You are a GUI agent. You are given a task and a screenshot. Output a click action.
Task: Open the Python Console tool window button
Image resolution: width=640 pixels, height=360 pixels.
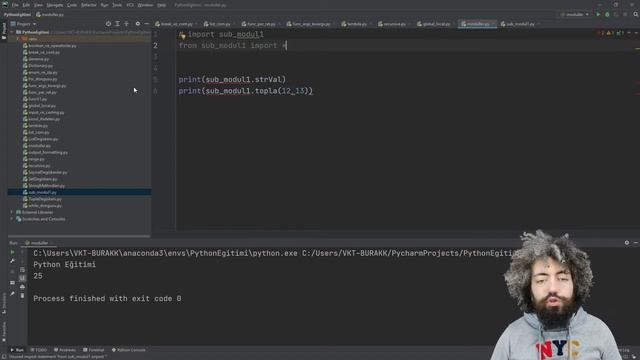pos(129,350)
